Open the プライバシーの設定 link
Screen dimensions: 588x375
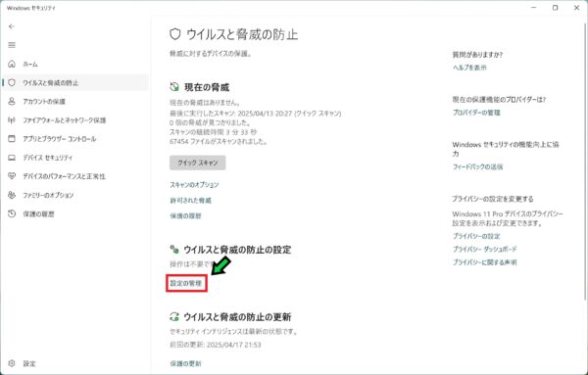point(476,236)
